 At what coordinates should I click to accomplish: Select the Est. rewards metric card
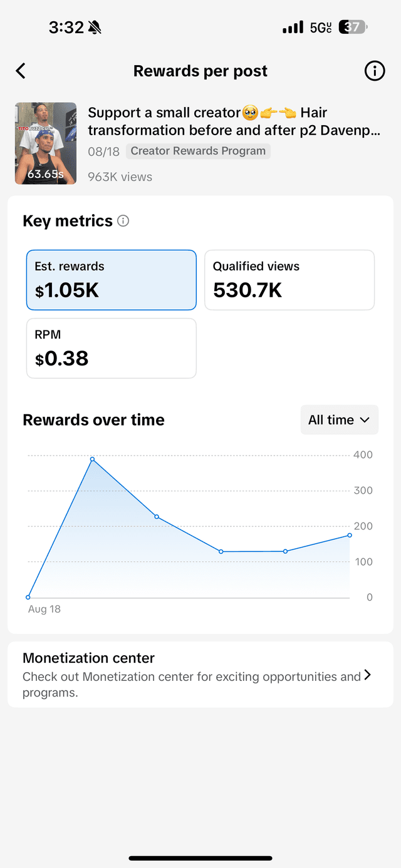point(111,280)
